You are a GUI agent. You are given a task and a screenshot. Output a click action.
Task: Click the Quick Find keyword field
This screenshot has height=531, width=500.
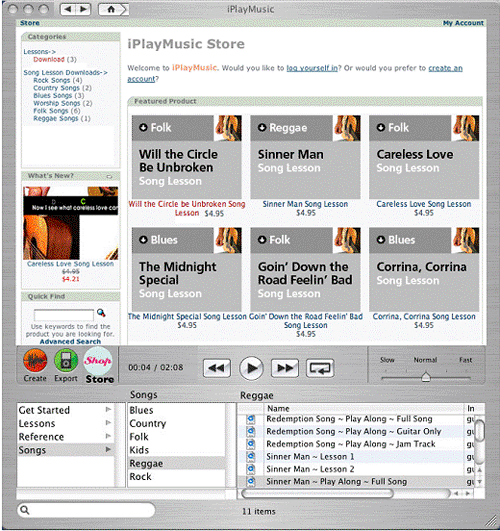(64, 315)
